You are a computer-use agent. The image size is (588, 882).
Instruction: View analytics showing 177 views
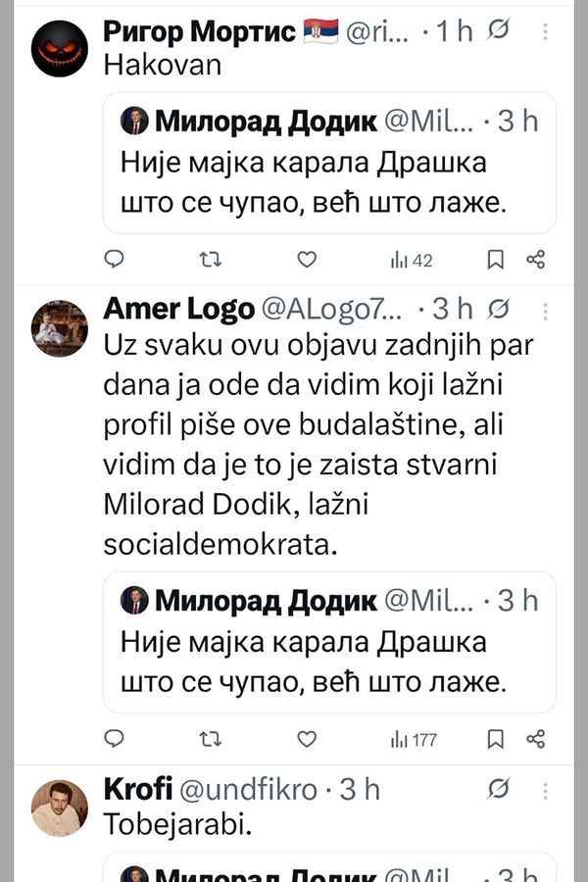pyautogui.click(x=414, y=739)
